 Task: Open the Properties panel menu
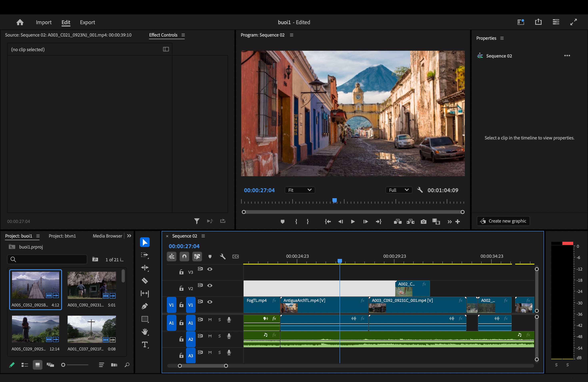[x=502, y=38]
